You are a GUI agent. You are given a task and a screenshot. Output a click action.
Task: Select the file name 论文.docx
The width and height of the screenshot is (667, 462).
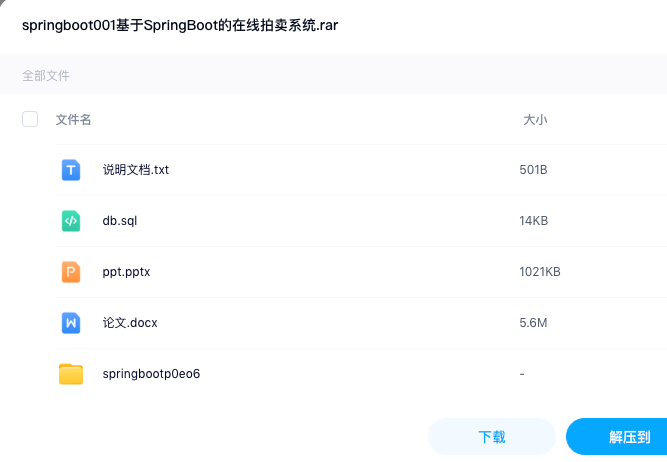tap(130, 323)
